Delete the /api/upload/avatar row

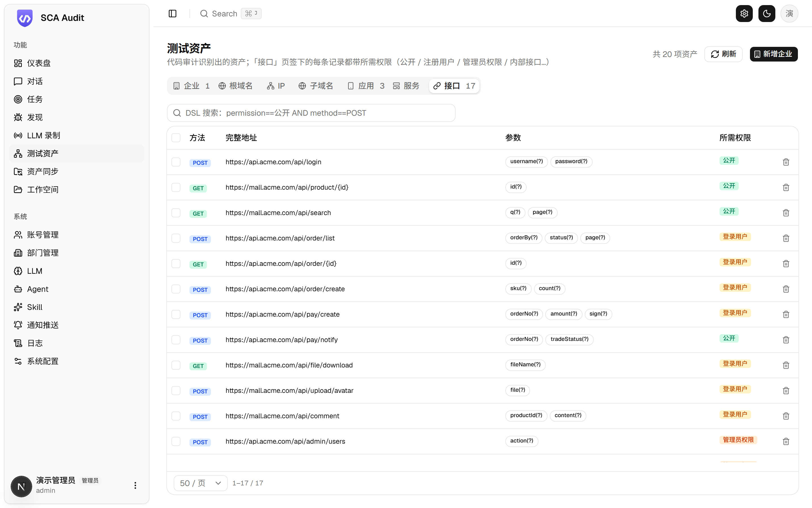786,390
